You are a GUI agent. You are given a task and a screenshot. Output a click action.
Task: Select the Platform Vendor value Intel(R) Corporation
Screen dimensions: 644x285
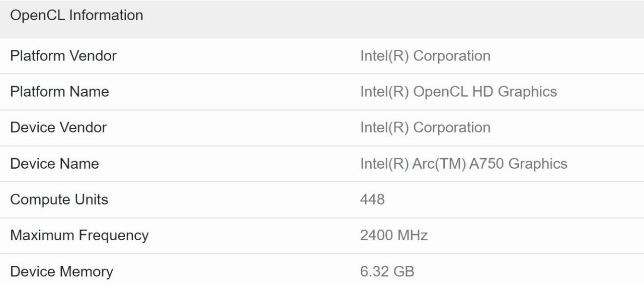coord(425,55)
